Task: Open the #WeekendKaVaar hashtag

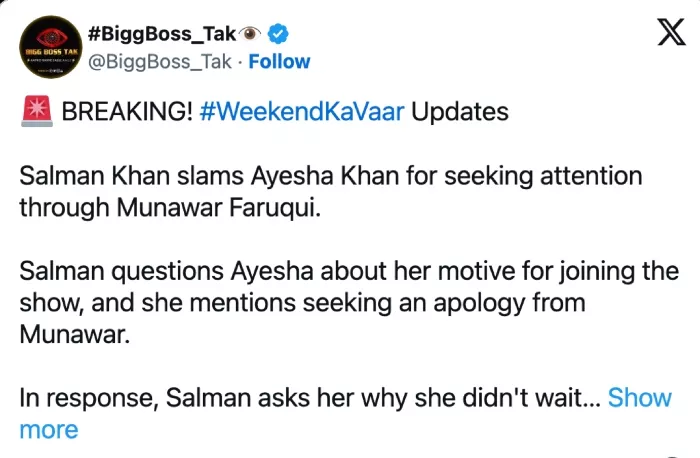Action: (302, 111)
